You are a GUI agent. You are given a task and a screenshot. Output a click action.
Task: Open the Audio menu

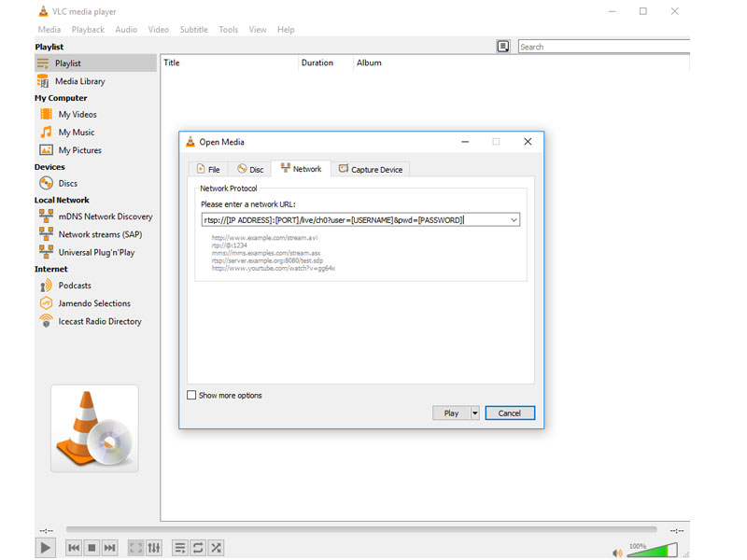point(126,30)
